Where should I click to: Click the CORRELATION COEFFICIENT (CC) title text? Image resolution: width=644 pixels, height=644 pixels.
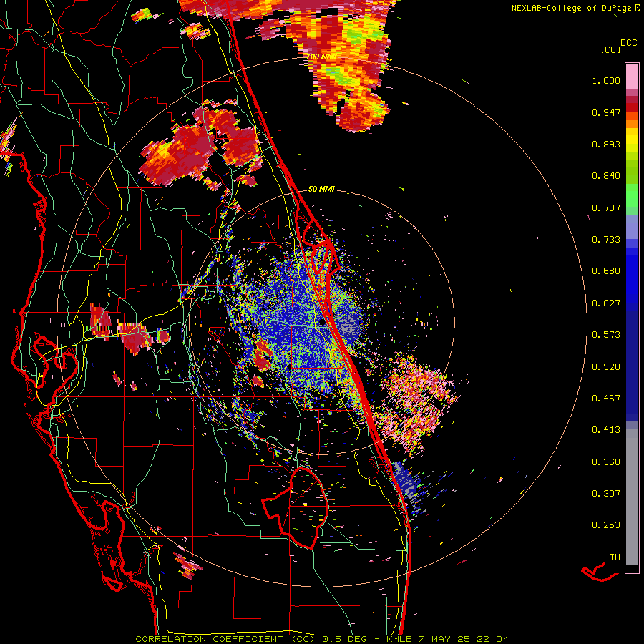(x=225, y=639)
